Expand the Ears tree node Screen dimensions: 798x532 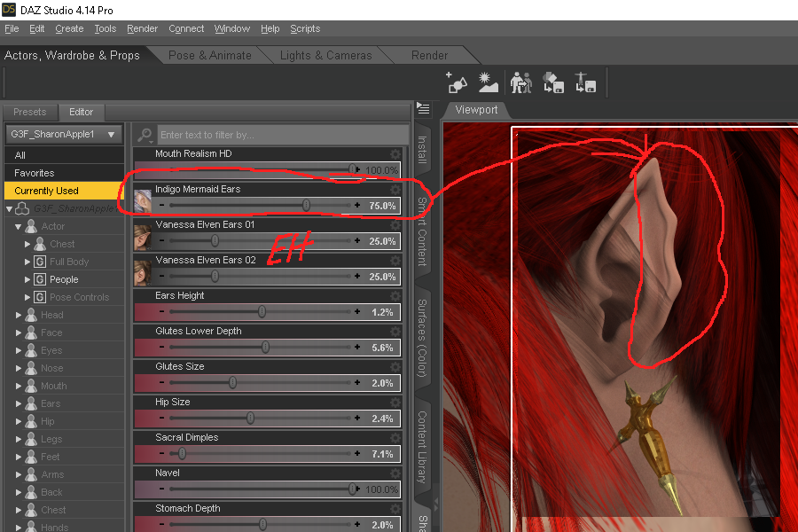click(19, 403)
